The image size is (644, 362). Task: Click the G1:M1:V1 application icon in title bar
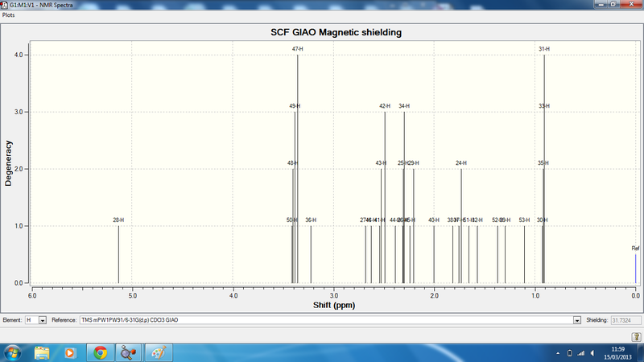pos(4,5)
